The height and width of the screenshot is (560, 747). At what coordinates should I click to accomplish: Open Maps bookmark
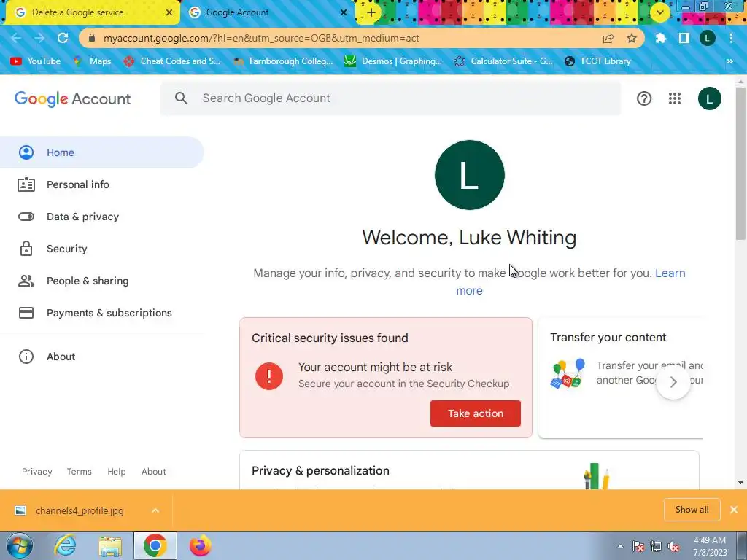tap(93, 61)
